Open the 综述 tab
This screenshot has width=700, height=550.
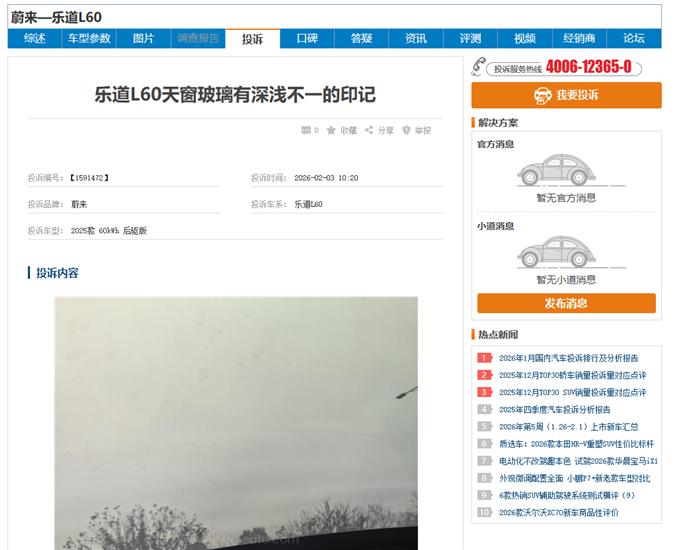coord(34,38)
